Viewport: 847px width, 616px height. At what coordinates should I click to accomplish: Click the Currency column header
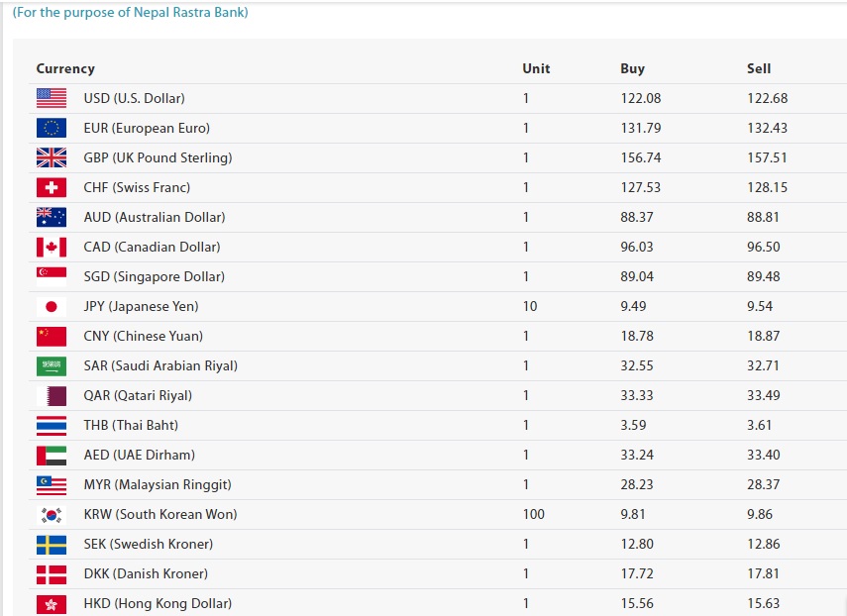point(65,68)
